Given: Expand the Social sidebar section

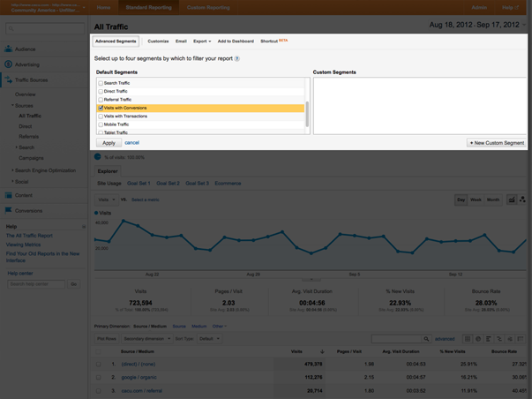Looking at the screenshot, I should 12,181.
